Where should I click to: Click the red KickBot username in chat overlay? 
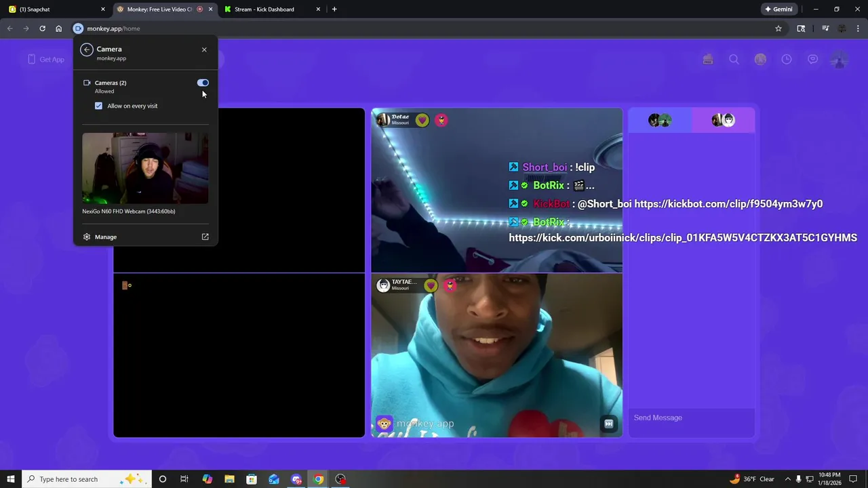click(551, 204)
